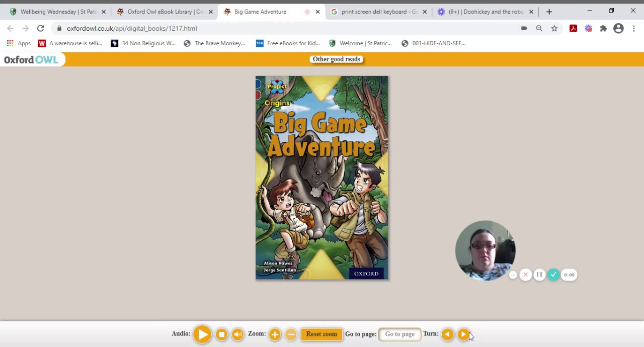This screenshot has width=644, height=347.
Task: Close the Oxford Owl eBook Library tab
Action: click(211, 12)
